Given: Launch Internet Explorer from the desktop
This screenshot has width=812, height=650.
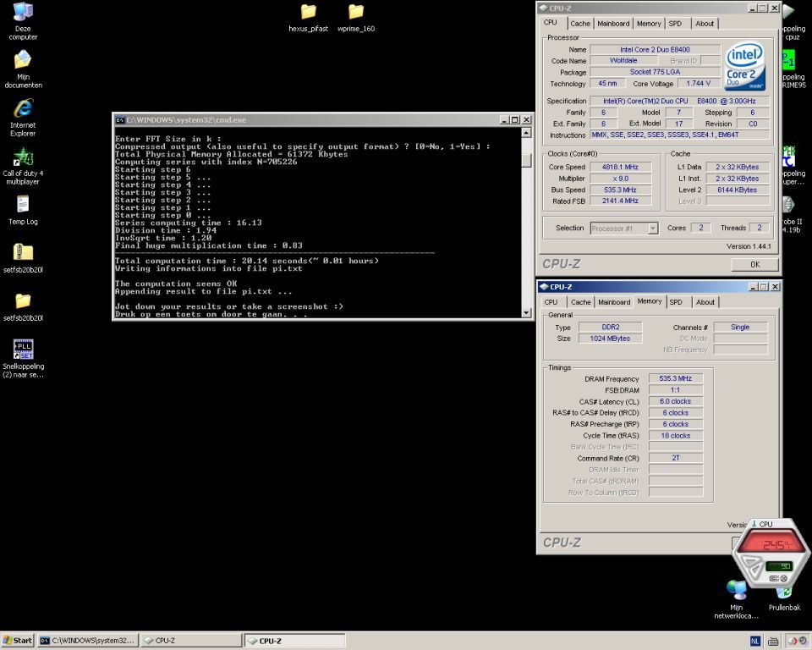Looking at the screenshot, I should tap(23, 107).
